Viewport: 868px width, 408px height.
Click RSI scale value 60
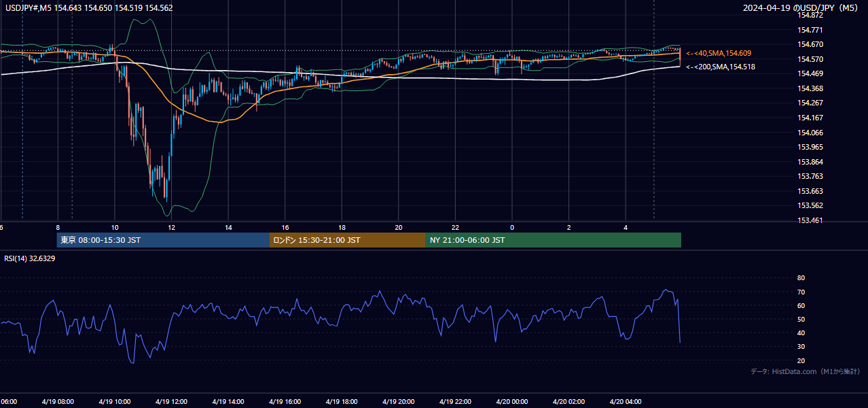click(x=801, y=305)
